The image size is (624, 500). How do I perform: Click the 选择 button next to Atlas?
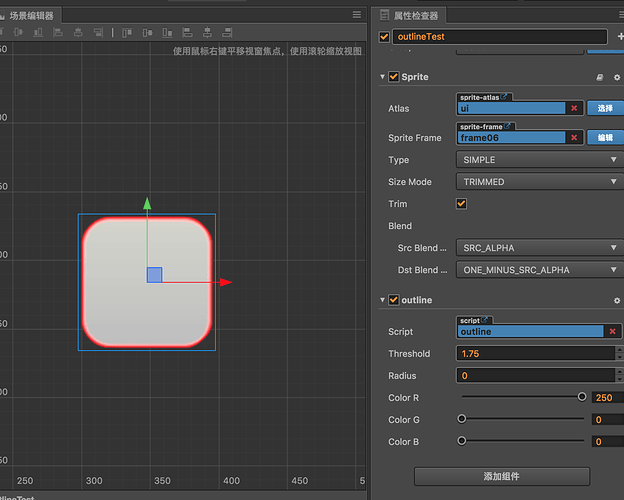605,108
